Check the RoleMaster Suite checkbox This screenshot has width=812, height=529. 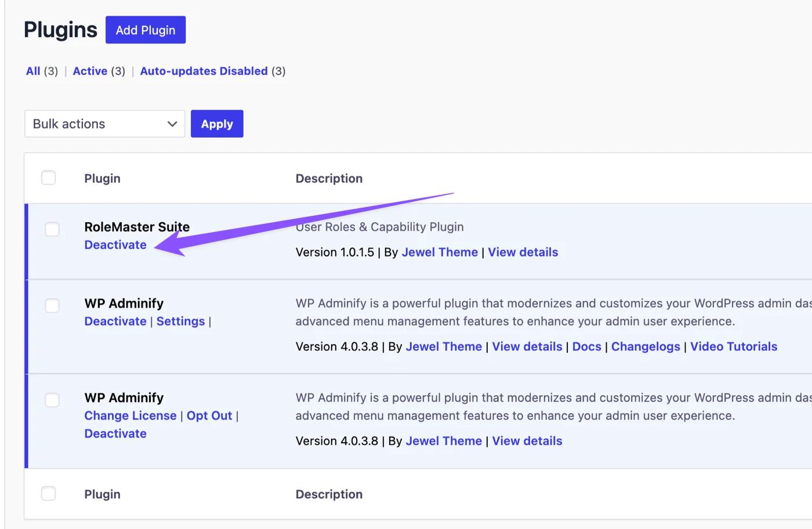52,229
